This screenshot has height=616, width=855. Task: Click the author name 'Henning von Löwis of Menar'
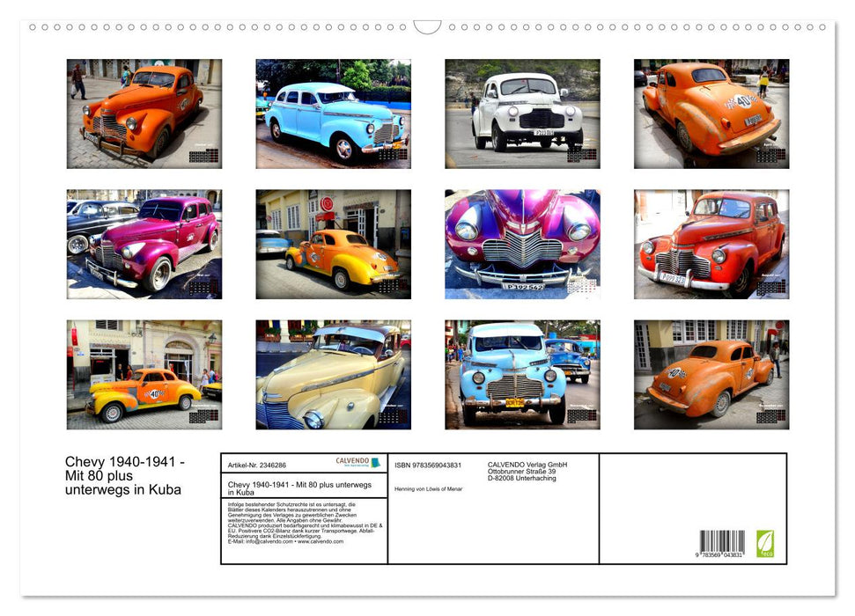[x=429, y=489]
